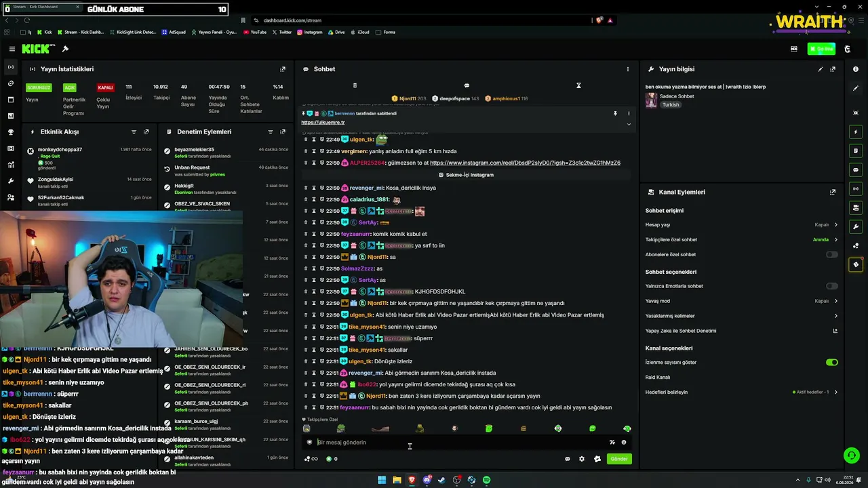This screenshot has width=868, height=488.
Task: Filter the Etkinlik Akışı feed
Action: point(134,131)
